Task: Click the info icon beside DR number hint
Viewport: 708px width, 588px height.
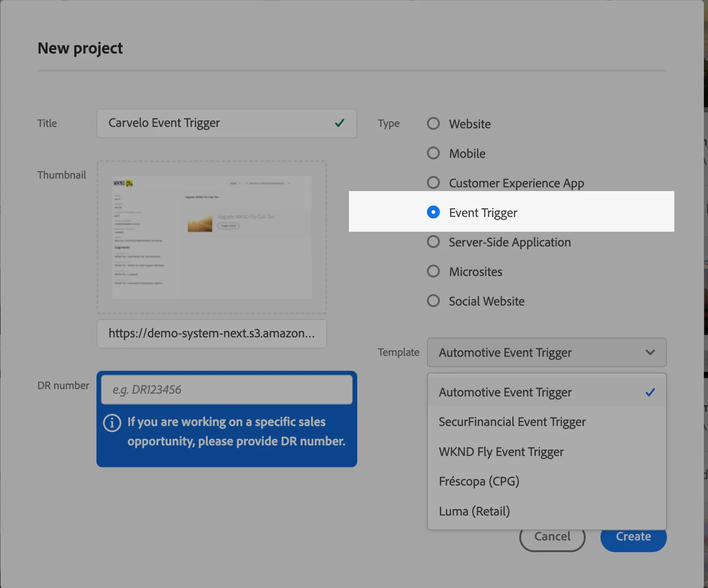Action: pyautogui.click(x=112, y=422)
